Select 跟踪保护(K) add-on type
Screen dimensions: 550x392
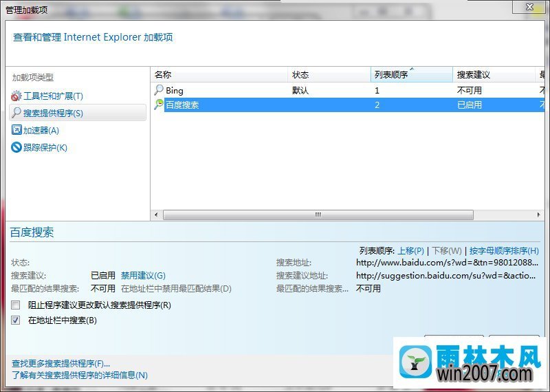(x=45, y=147)
